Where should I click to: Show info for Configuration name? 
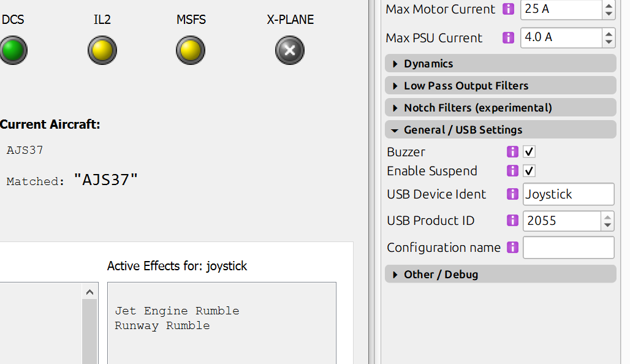(x=513, y=248)
